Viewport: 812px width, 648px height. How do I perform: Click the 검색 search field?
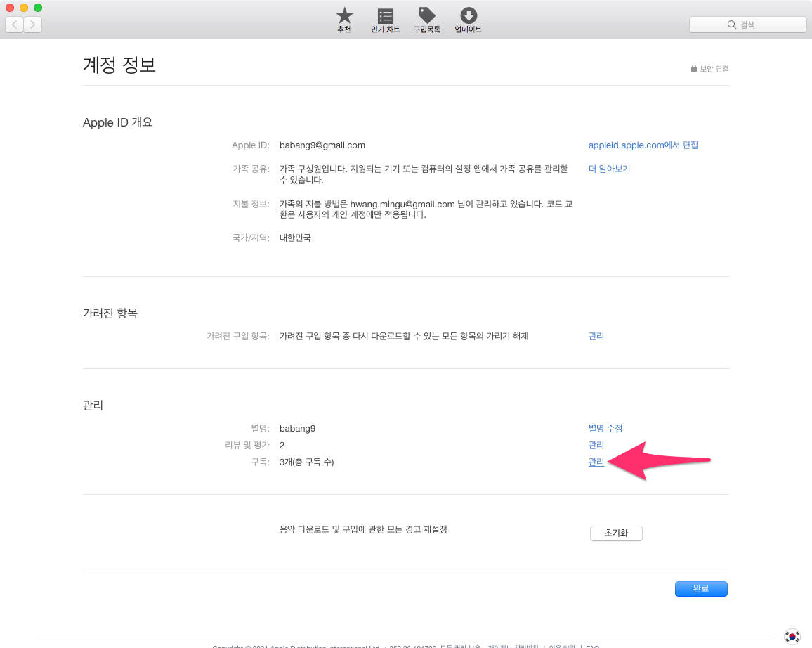[x=748, y=25]
